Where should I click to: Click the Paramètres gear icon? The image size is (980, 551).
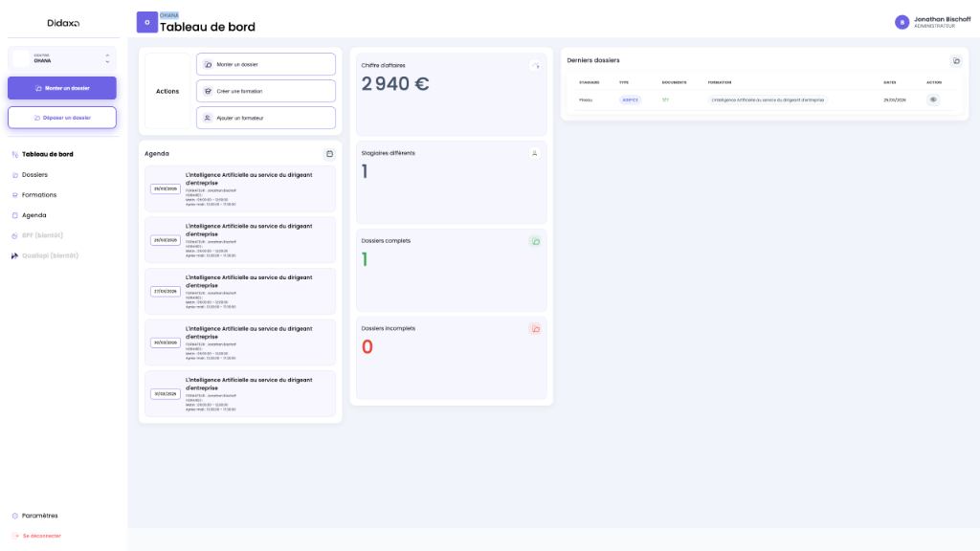15,516
